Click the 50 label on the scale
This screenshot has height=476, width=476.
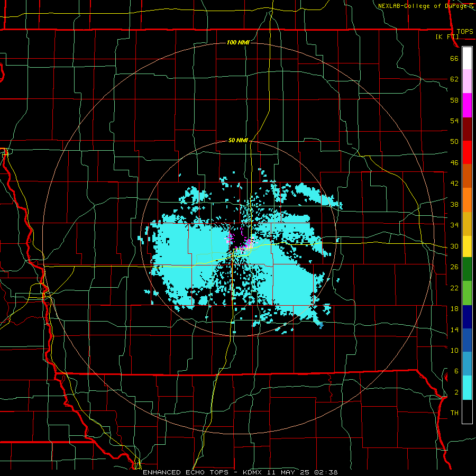coord(454,142)
